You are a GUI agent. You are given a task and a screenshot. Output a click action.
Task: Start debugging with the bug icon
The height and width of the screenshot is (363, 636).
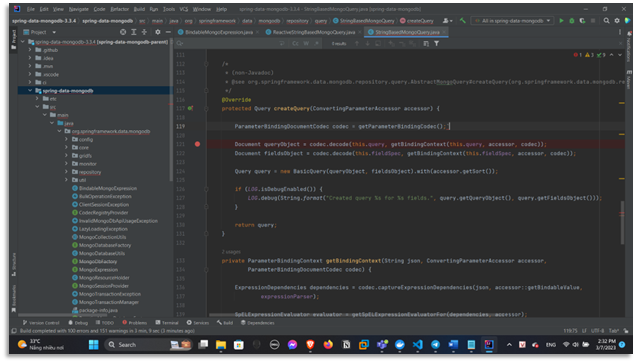click(x=572, y=21)
